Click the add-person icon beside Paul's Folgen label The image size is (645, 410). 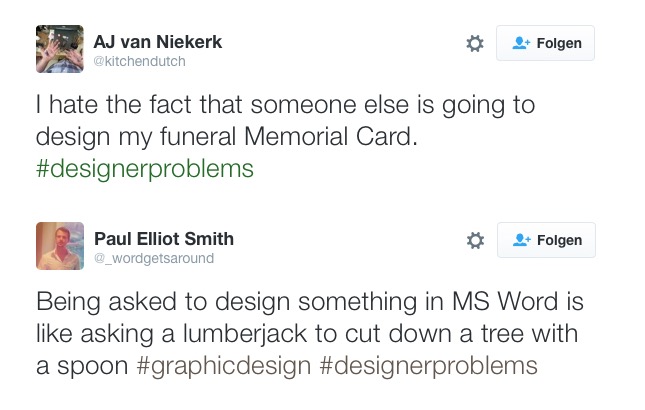[520, 240]
